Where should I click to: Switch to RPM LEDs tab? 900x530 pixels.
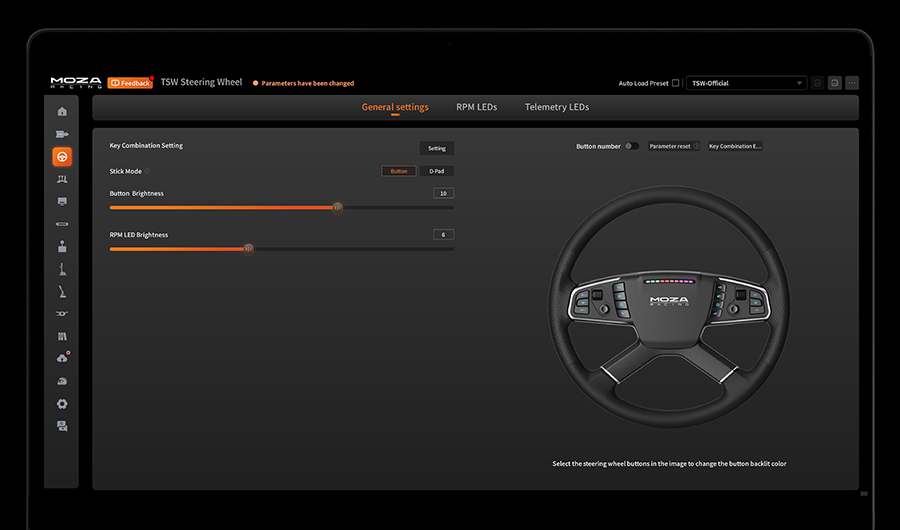[x=476, y=107]
